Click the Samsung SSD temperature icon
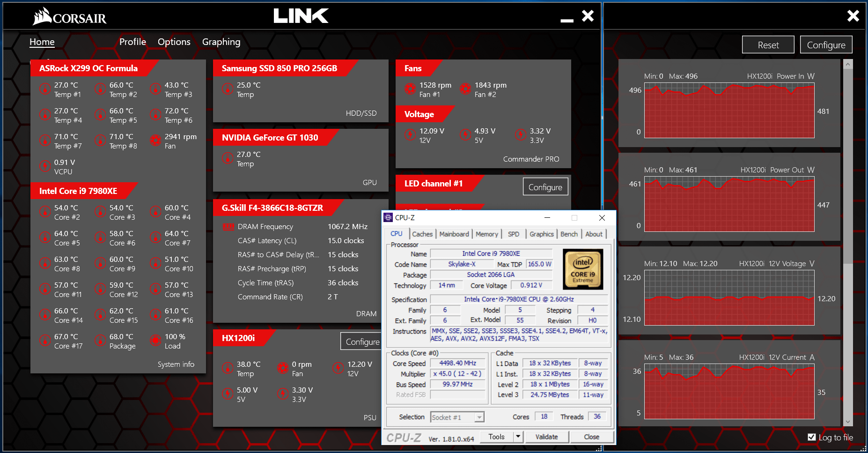 227,89
